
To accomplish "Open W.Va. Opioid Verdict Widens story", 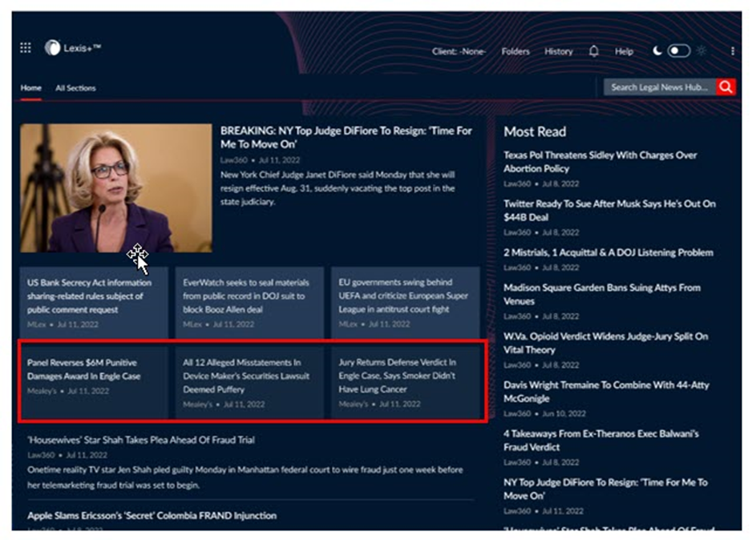I will pyautogui.click(x=605, y=343).
